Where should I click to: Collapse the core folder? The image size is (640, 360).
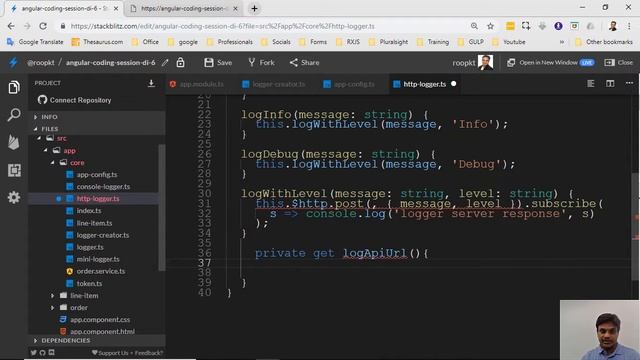pyautogui.click(x=52, y=162)
